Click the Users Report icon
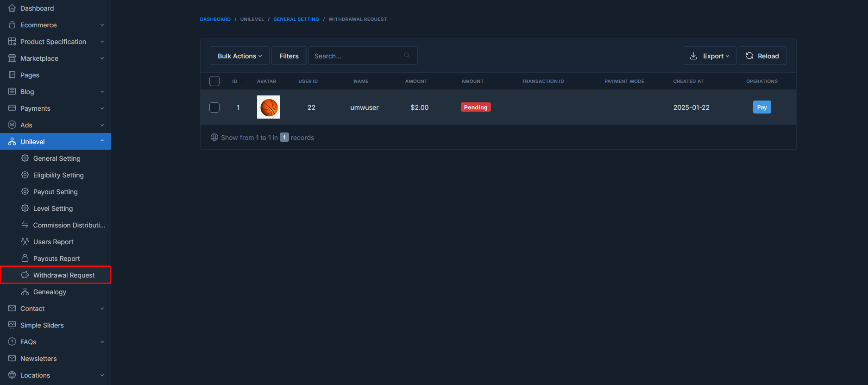Screen dimensions: 868x385 [25, 242]
